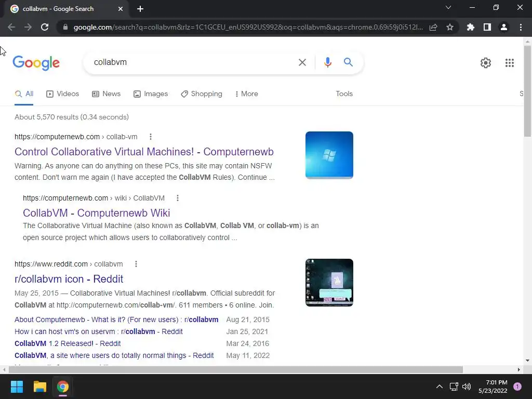This screenshot has height=399, width=532.
Task: Switch to the Shopping tab
Action: coord(202,94)
